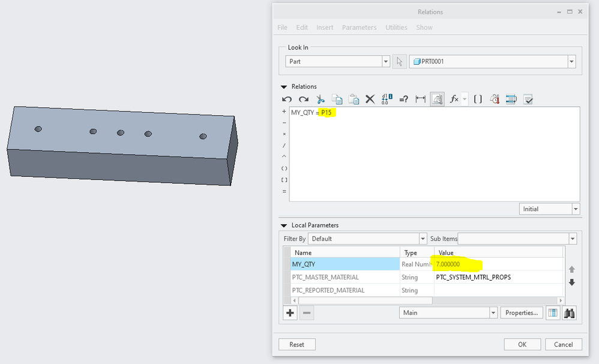Expand the Filter By Default dropdown
This screenshot has width=599, height=364.
(423, 239)
